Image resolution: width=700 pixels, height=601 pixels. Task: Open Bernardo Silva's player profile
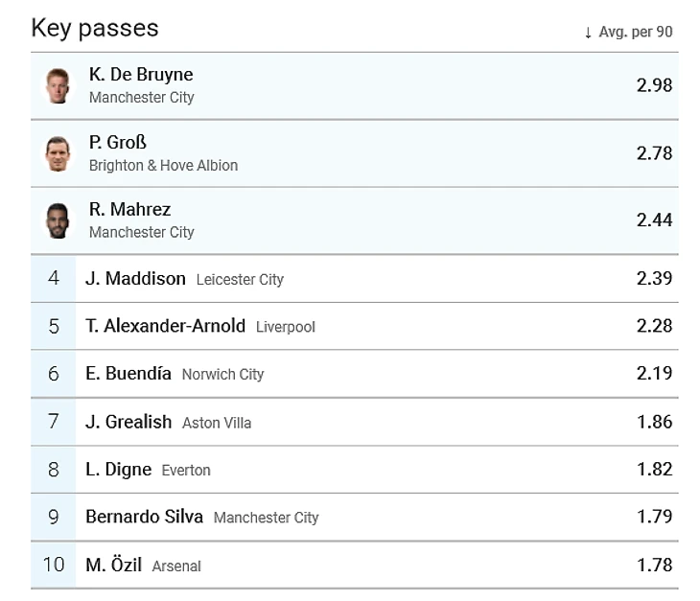point(144,517)
